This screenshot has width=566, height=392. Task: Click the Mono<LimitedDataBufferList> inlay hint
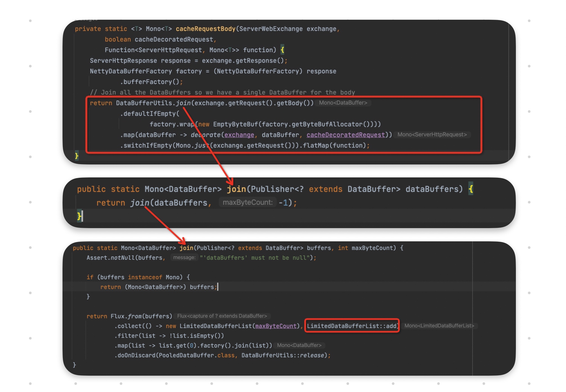[439, 326]
